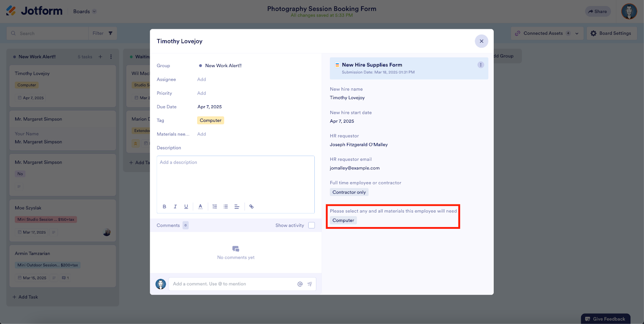Open the text alignment dropdown
Image resolution: width=644 pixels, height=324 pixels.
pos(237,207)
